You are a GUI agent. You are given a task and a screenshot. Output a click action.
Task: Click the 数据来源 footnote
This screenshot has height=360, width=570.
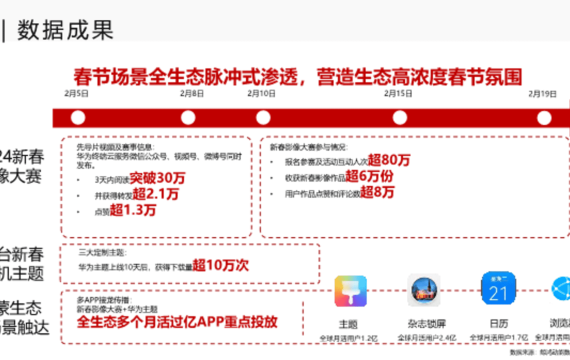pos(539,352)
